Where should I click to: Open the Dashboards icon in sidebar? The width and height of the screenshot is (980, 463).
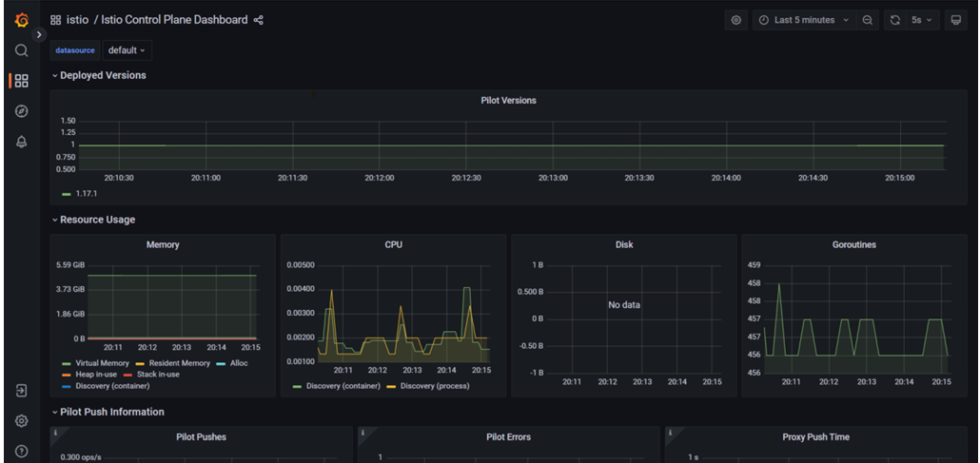(21, 81)
